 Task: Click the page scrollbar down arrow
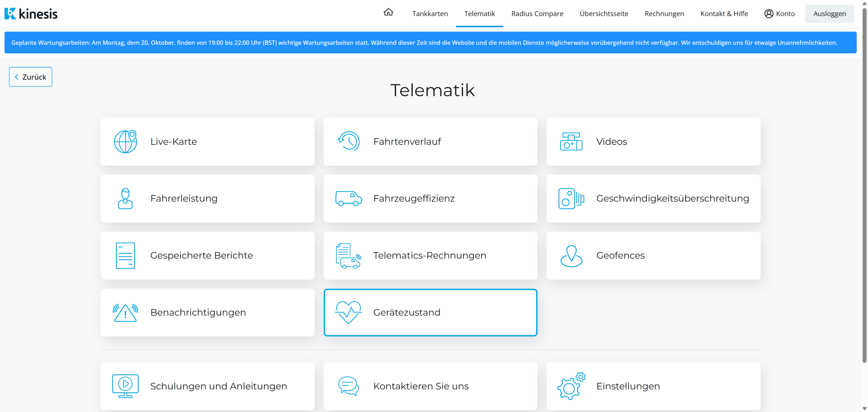coord(864,409)
